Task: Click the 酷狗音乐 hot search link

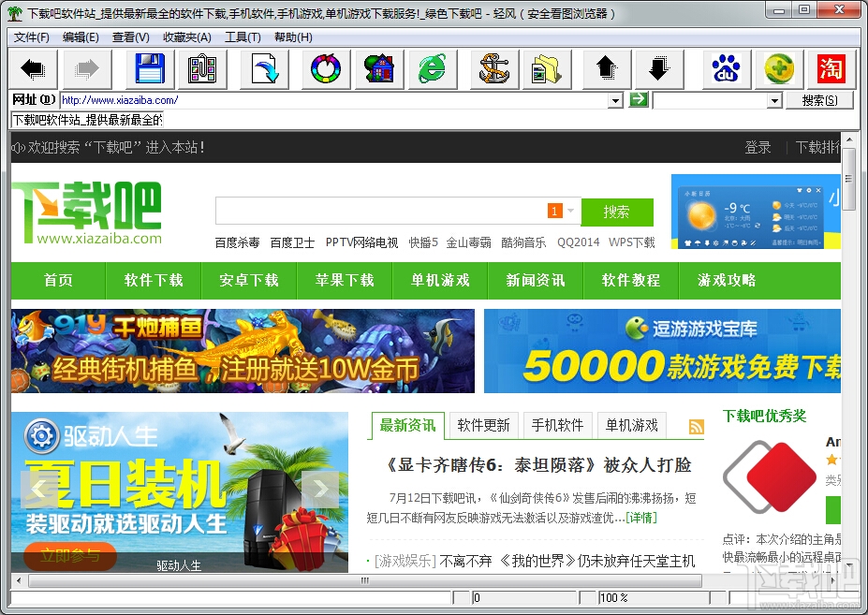Action: point(523,242)
